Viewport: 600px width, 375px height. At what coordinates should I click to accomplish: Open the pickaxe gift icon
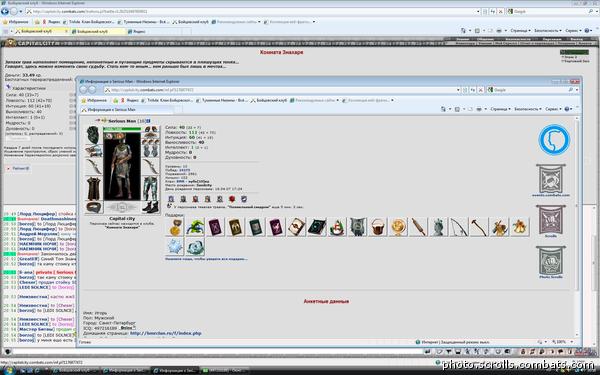479,227
